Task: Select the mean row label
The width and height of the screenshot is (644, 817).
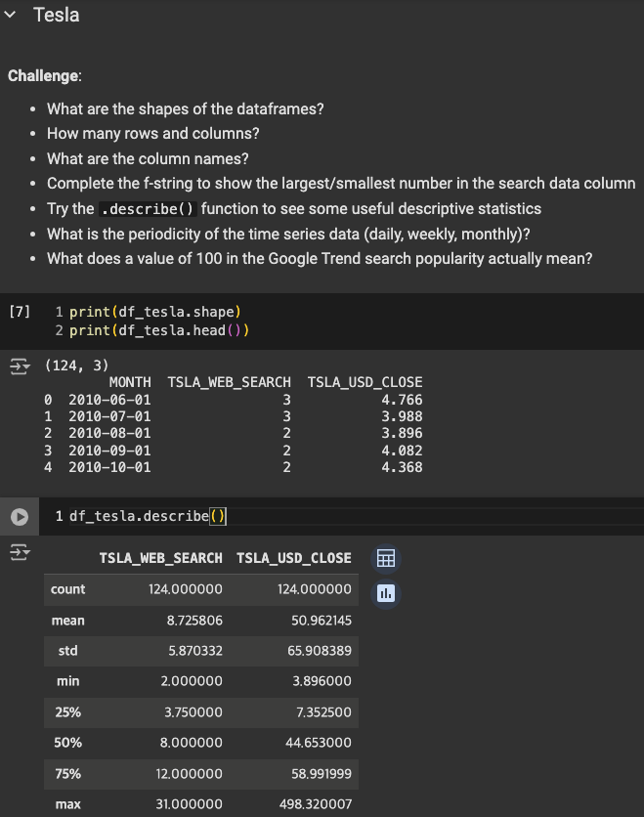Action: [67, 621]
